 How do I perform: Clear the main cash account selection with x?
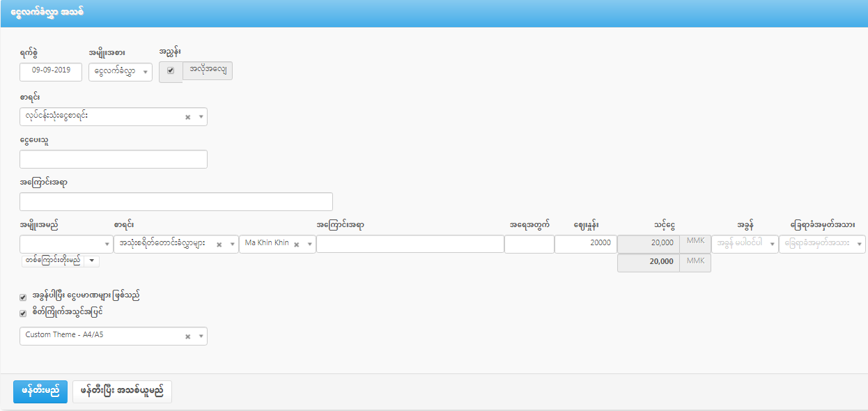187,118
